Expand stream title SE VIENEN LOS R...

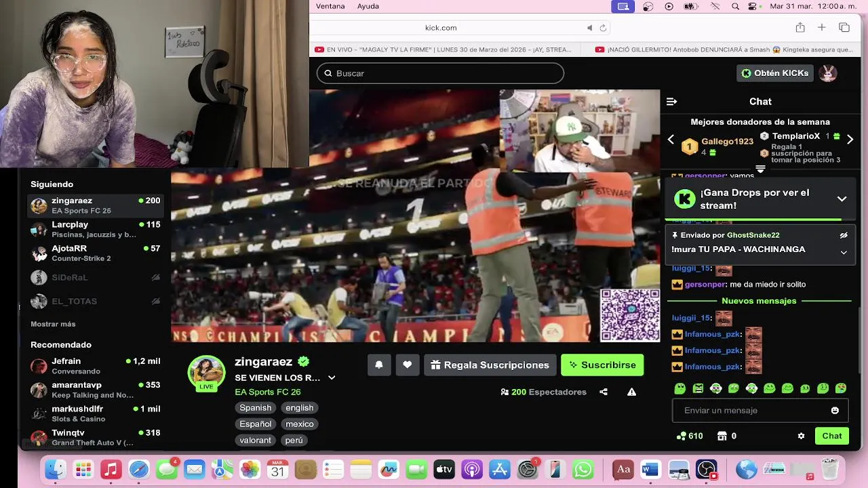point(332,378)
